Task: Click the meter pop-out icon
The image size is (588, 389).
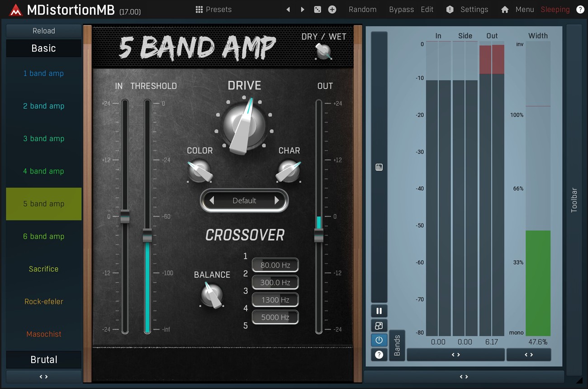Action: click(379, 325)
